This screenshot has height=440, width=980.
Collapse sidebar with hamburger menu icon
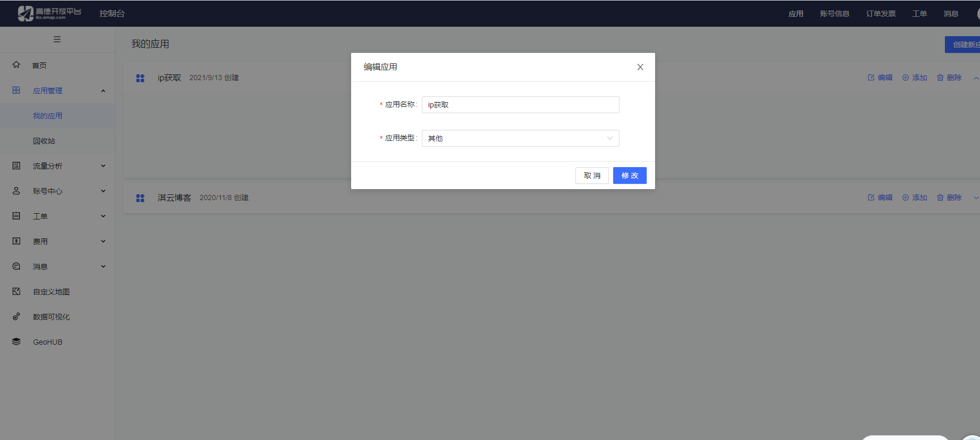click(57, 39)
